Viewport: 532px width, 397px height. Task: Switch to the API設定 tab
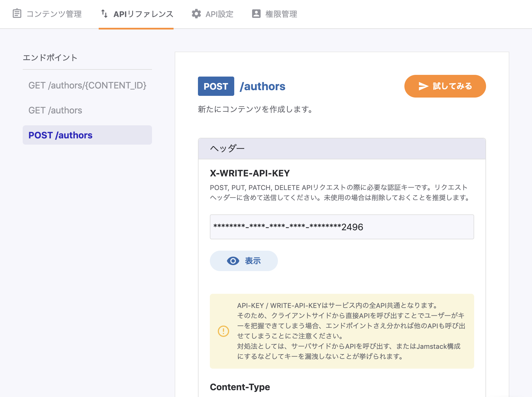(x=219, y=14)
